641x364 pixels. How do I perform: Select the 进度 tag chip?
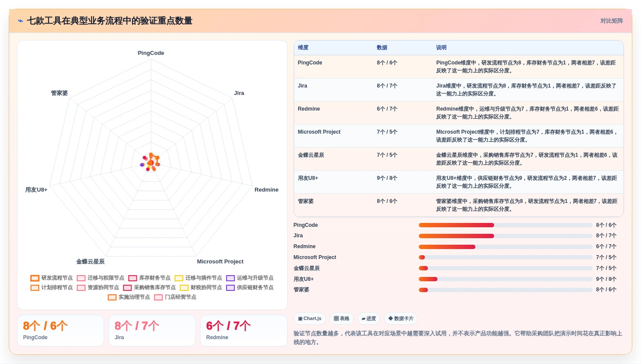tap(369, 319)
